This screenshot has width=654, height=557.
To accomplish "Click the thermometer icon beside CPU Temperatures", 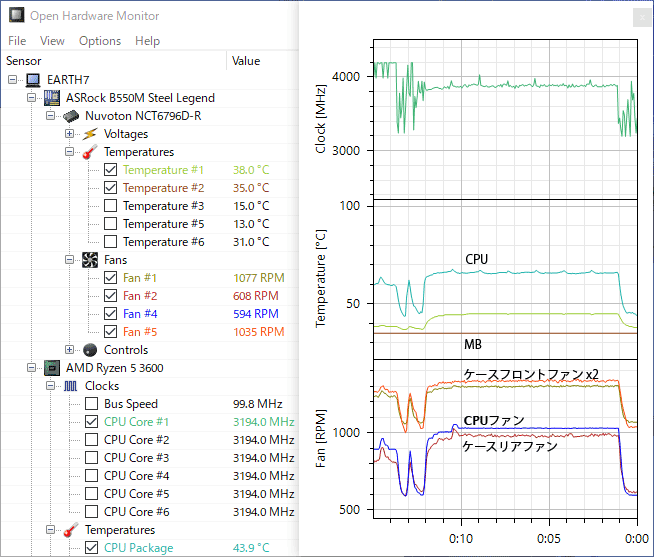I will 71,530.
